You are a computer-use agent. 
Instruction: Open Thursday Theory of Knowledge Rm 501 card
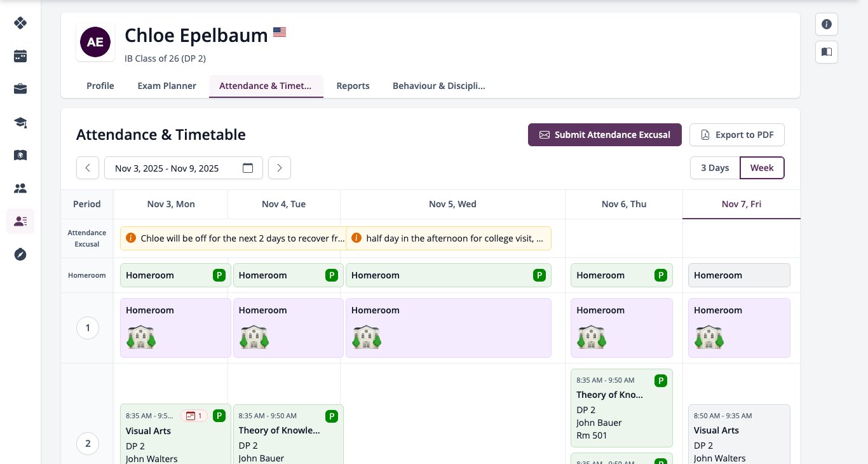pos(621,408)
